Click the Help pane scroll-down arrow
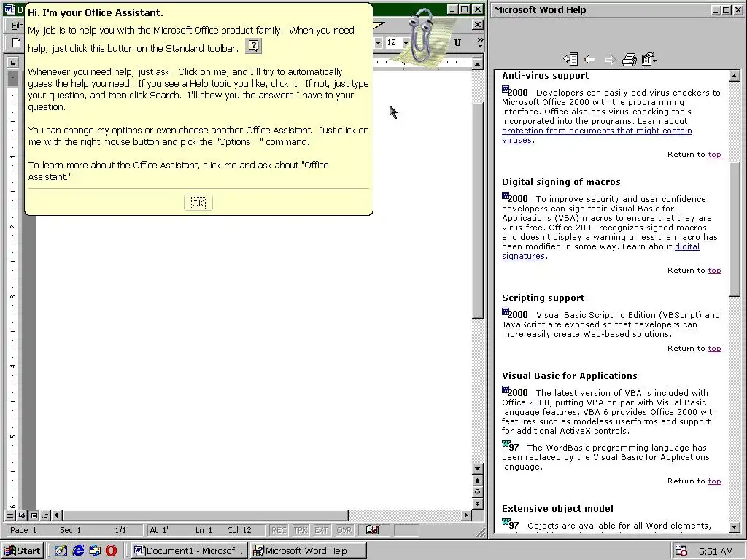 pos(734,526)
